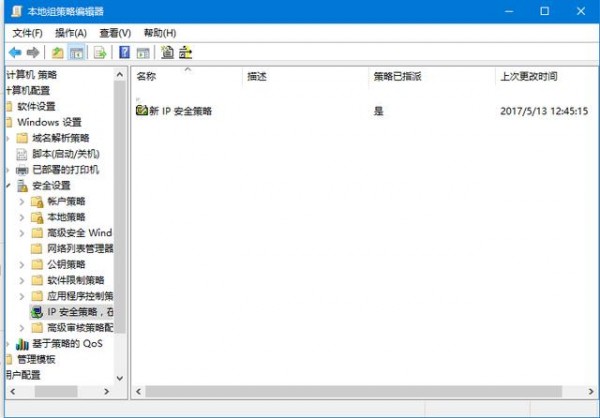Sort by 上次更改时间 column header

(x=528, y=76)
